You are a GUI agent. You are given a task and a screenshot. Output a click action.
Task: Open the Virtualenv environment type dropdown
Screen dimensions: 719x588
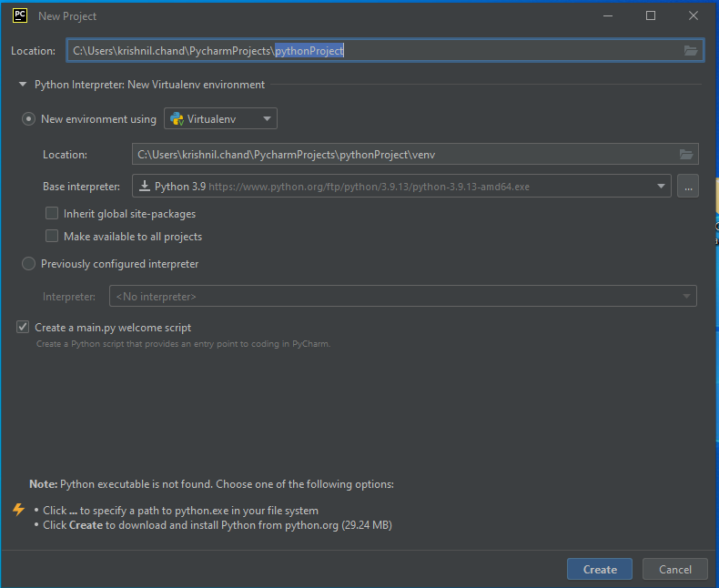(220, 119)
